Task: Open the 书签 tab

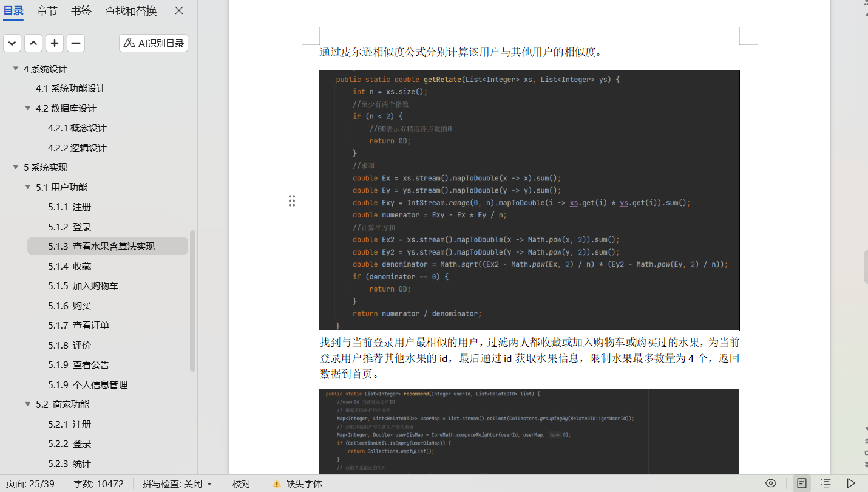Action: pos(81,10)
